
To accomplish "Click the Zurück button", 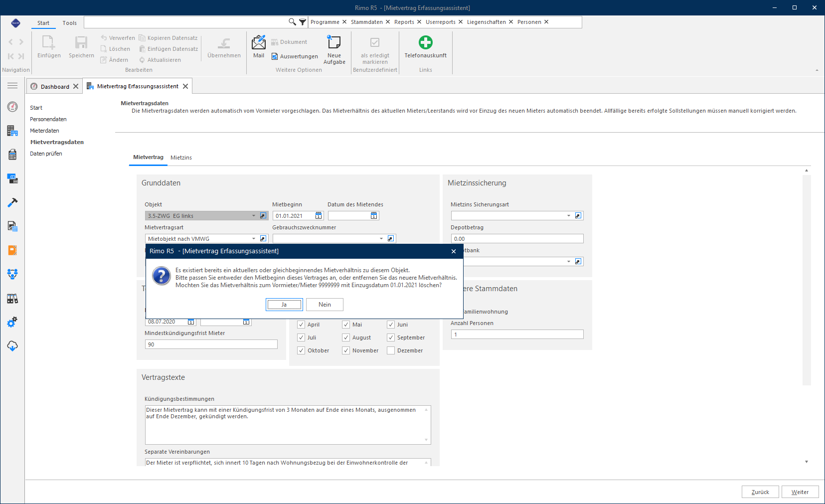I will (760, 492).
